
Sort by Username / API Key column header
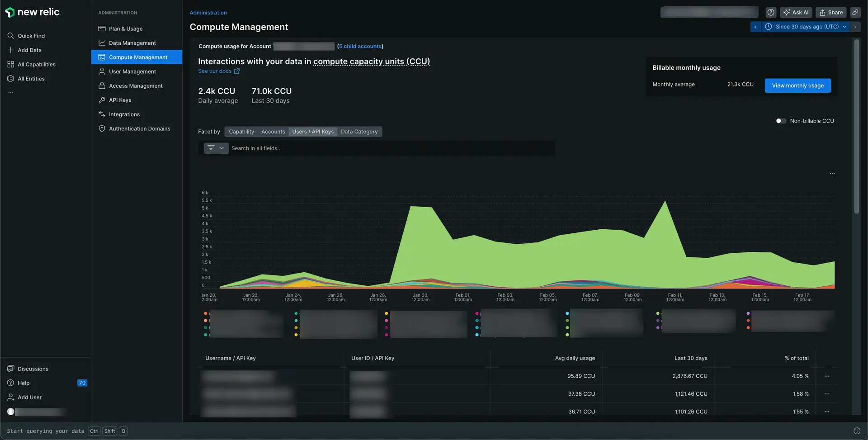point(231,358)
